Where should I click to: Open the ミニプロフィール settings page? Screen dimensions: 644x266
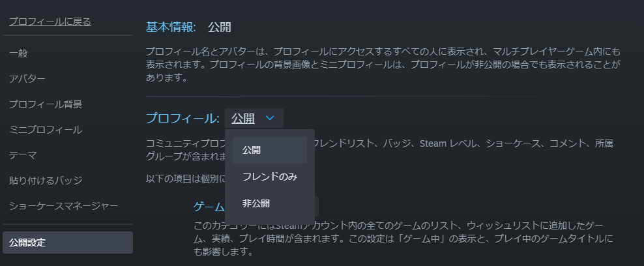pos(46,130)
